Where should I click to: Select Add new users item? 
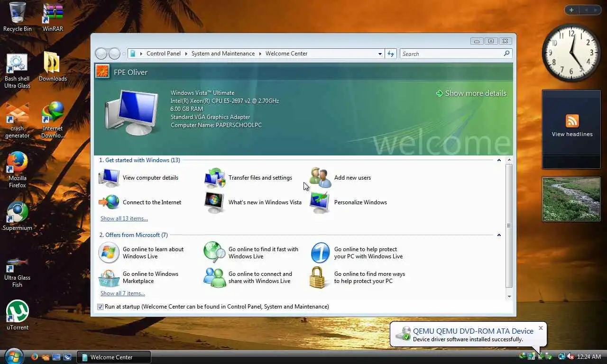point(340,178)
